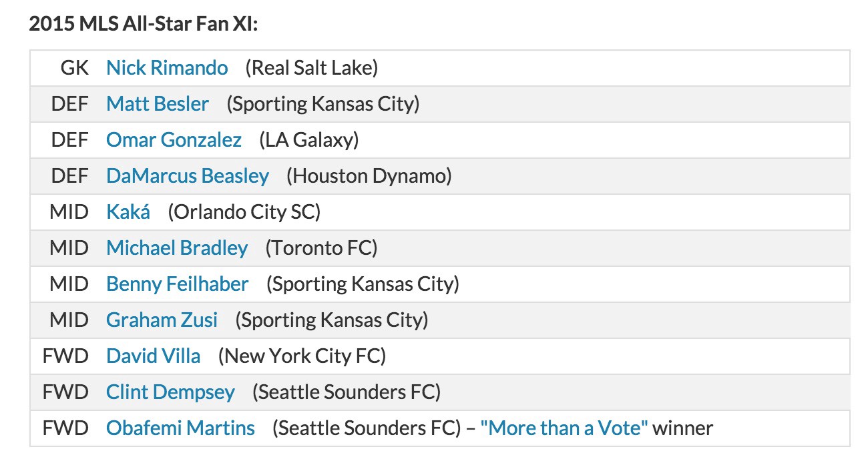The width and height of the screenshot is (868, 467).
Task: Click the Obafemi Martins link
Action: 180,428
